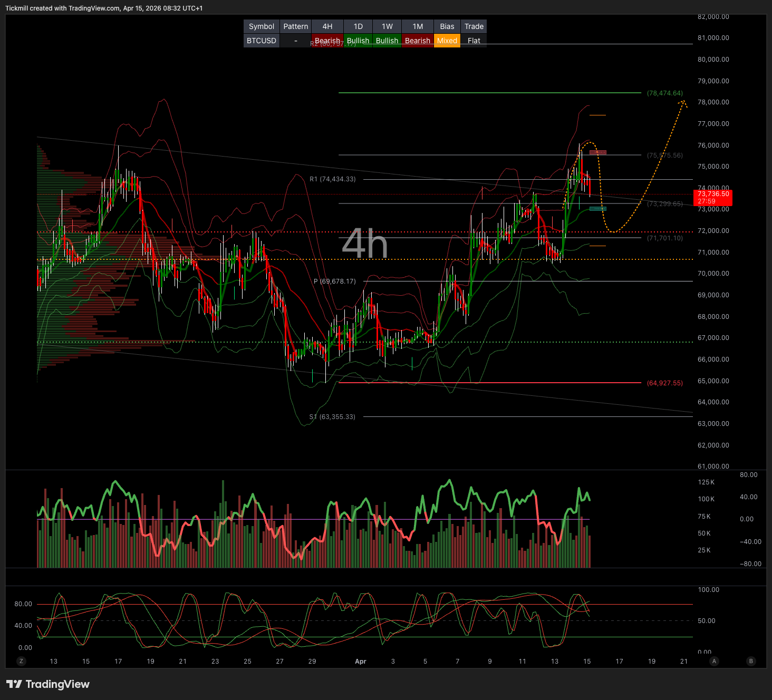
Task: Click the red 64,927.55 level label
Action: coord(664,383)
